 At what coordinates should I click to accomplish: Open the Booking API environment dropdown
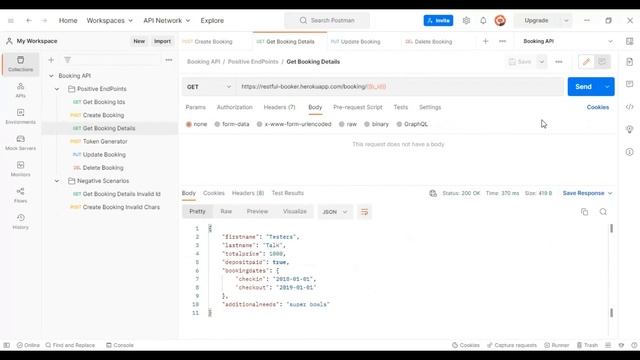[568, 41]
